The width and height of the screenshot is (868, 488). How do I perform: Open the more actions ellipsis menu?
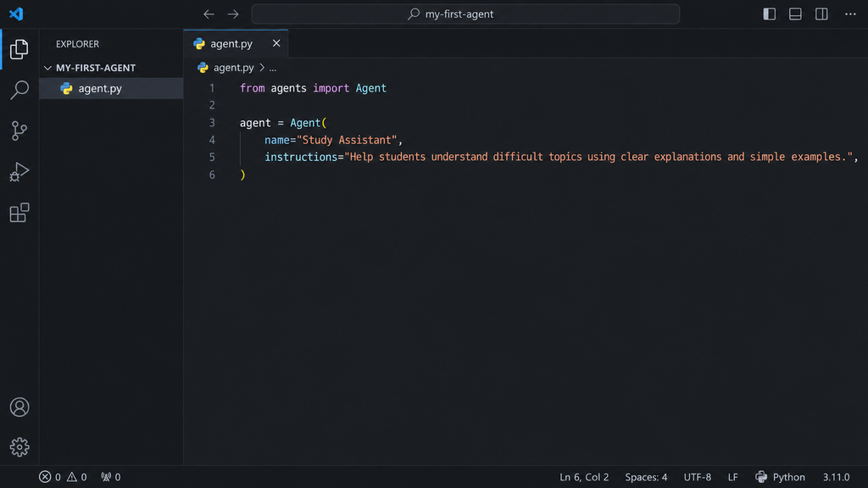[x=850, y=14]
